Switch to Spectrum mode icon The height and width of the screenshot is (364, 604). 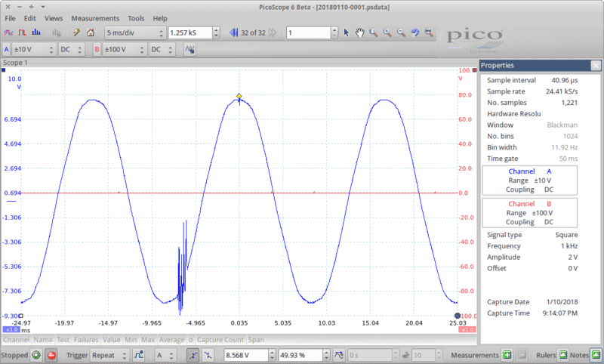pos(35,33)
